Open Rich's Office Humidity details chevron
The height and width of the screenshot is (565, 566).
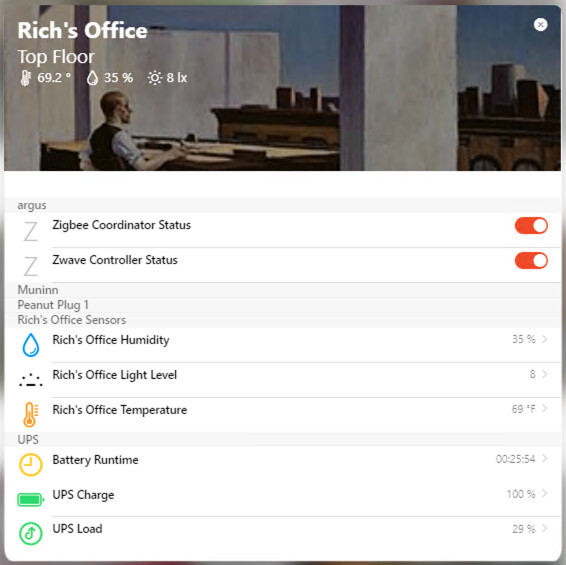[x=545, y=339]
